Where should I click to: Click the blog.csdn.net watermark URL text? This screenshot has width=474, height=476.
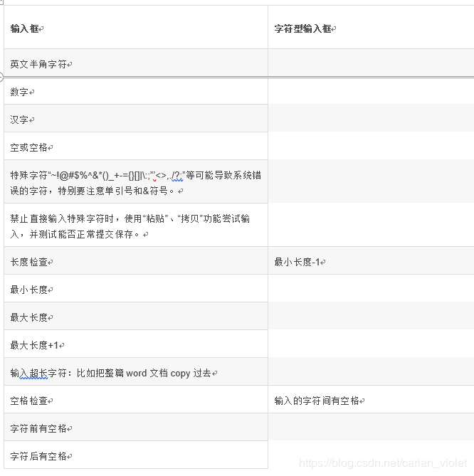pos(383,463)
